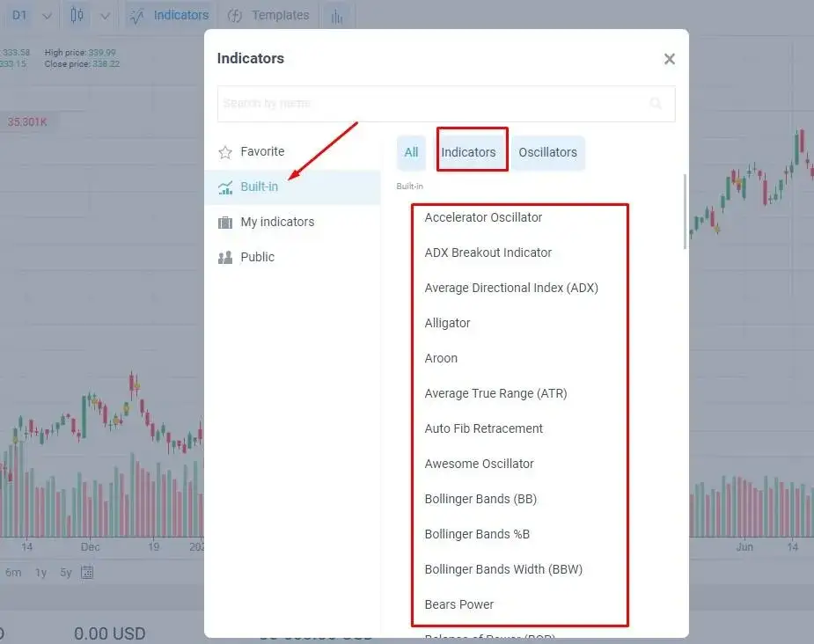Switch to the Indicators tab
Image resolution: width=814 pixels, height=644 pixels.
tap(472, 151)
